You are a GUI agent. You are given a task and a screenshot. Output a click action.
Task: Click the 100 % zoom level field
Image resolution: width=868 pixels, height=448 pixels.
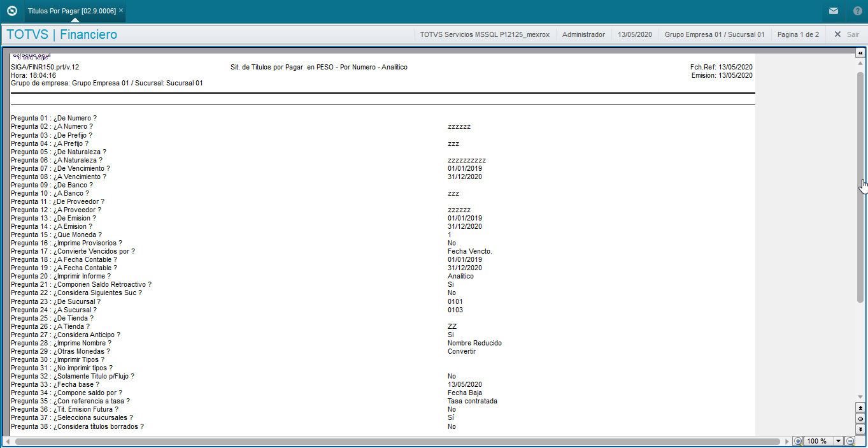(818, 441)
